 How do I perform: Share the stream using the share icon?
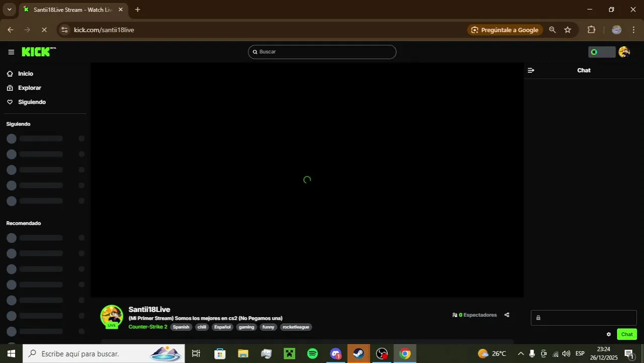[507, 315]
